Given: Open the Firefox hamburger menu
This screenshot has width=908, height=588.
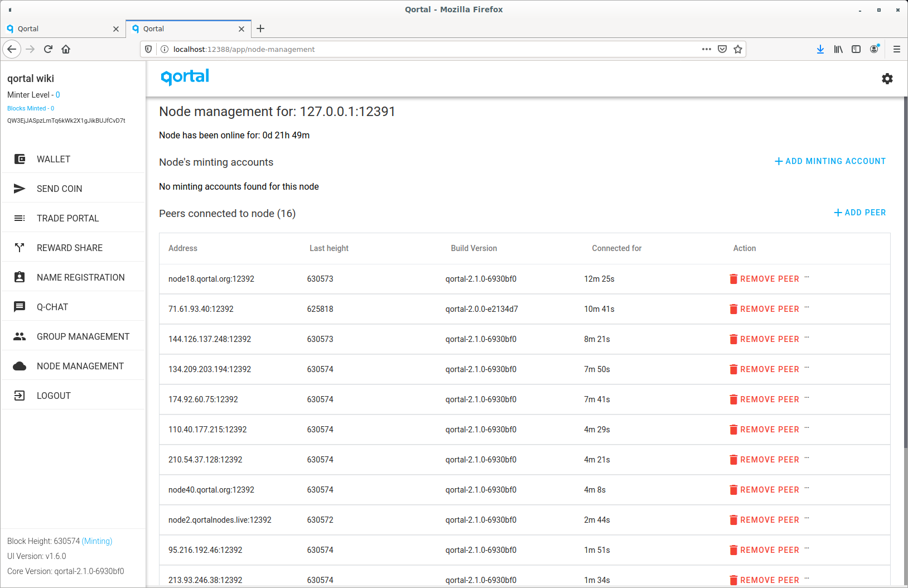Looking at the screenshot, I should (897, 49).
